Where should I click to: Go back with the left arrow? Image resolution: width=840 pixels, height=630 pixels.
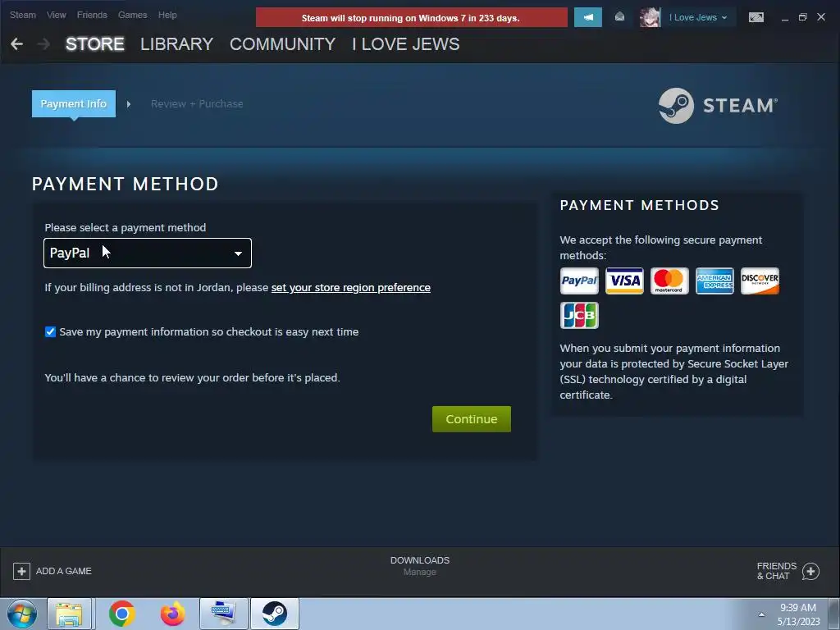16,44
